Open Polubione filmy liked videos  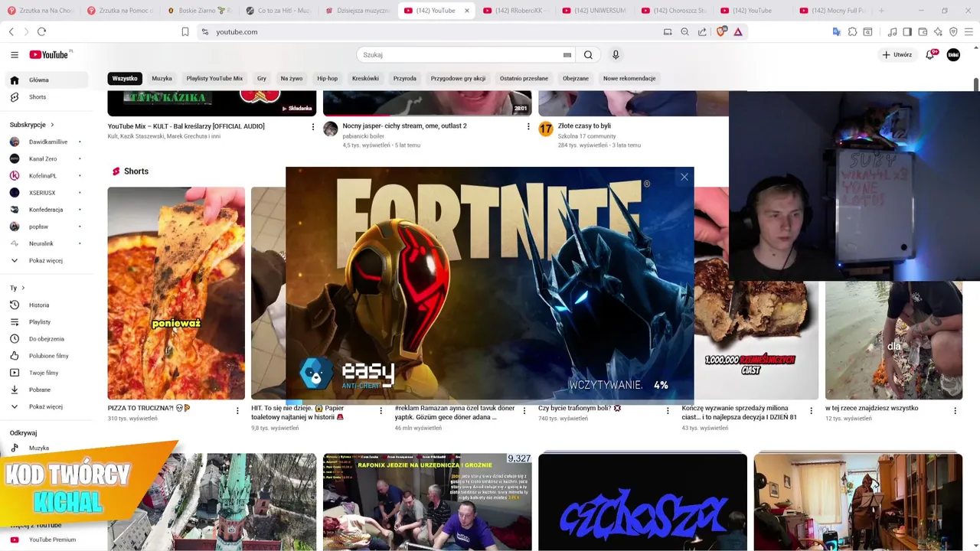(x=51, y=356)
